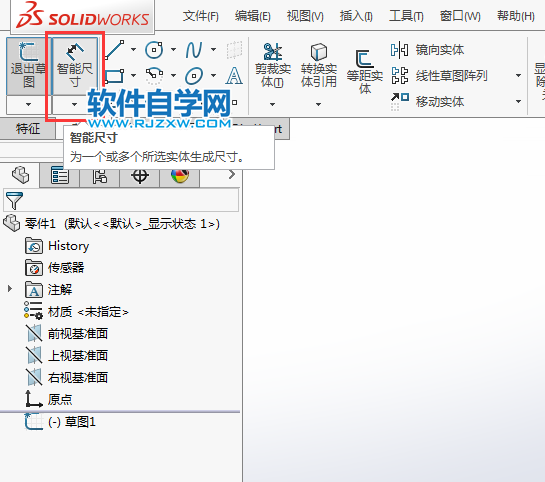
Task: Open dropdown under Trim Entities
Action: click(272, 104)
